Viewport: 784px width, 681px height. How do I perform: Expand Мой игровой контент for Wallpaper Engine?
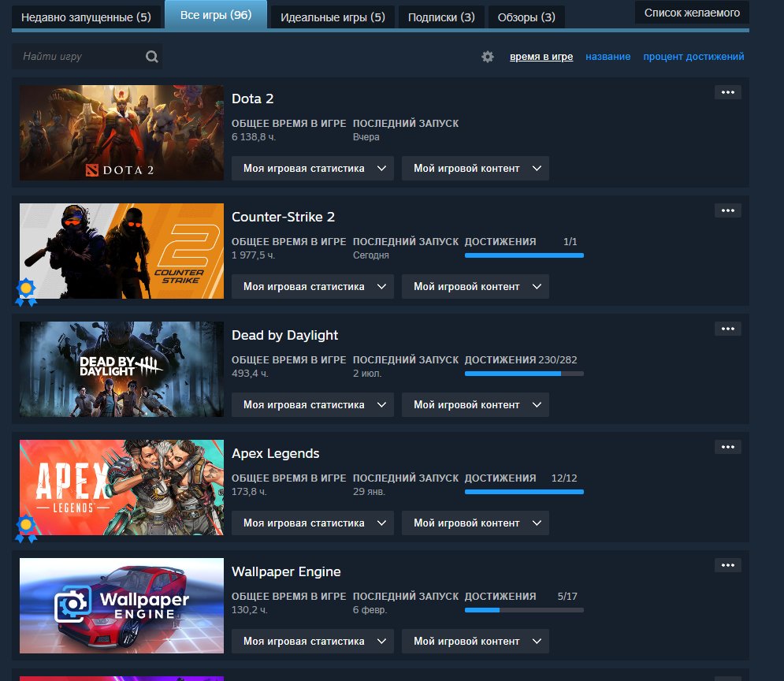(475, 642)
